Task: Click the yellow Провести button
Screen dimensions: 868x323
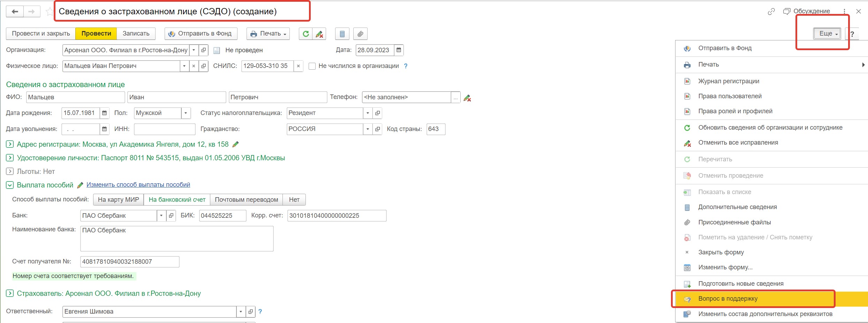Action: (96, 34)
